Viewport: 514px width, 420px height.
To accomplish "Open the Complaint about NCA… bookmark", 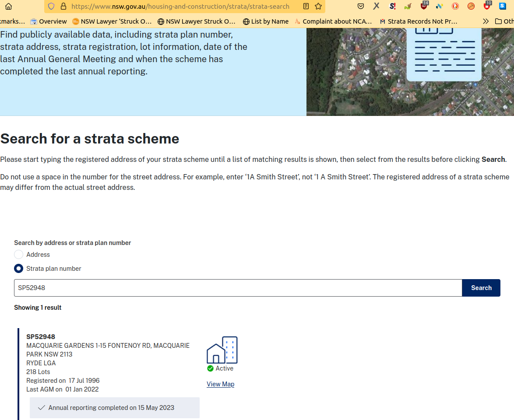I will [x=333, y=21].
